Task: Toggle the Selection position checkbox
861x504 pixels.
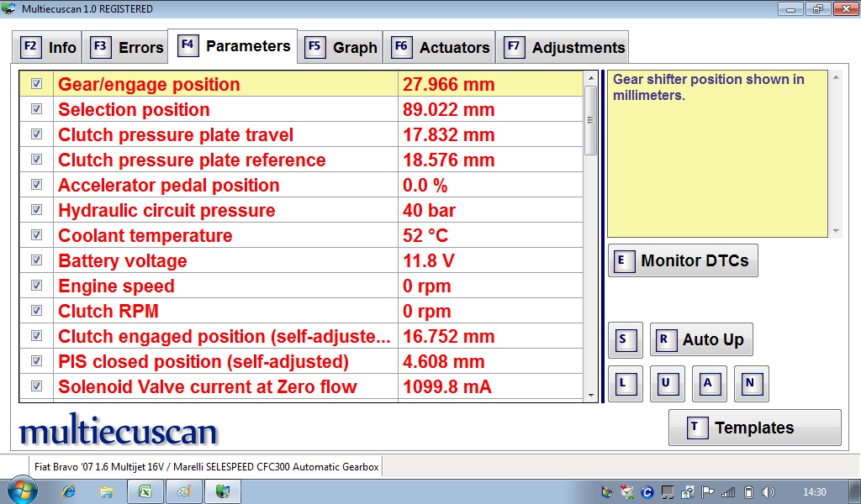Action: pyautogui.click(x=36, y=109)
